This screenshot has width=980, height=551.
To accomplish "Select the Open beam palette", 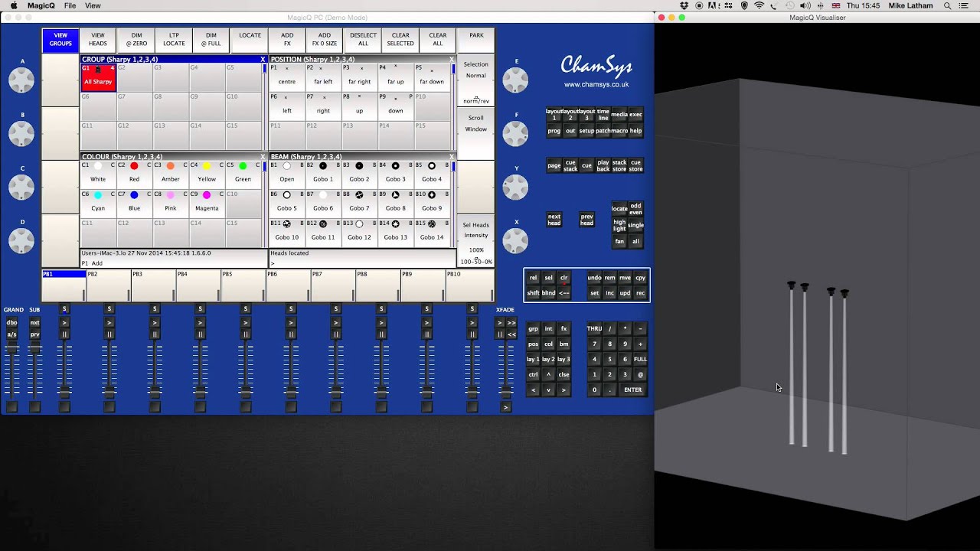I will (x=286, y=173).
